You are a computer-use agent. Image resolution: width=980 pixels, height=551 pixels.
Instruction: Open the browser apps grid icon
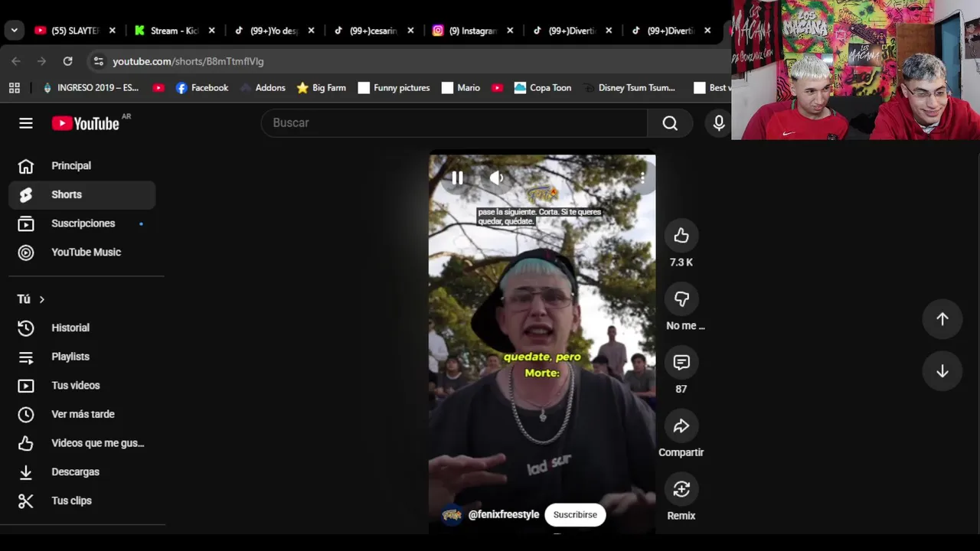[x=15, y=88]
